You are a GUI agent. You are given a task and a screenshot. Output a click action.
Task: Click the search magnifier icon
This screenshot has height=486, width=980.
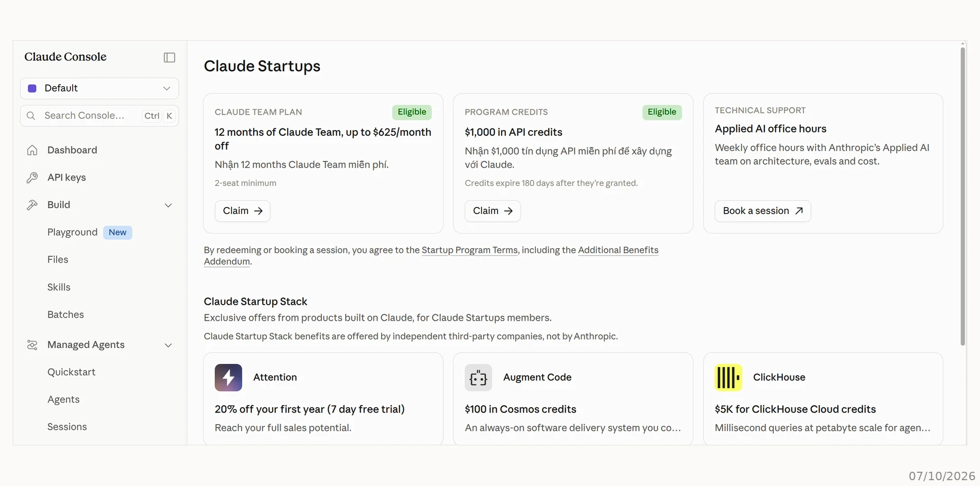point(31,116)
